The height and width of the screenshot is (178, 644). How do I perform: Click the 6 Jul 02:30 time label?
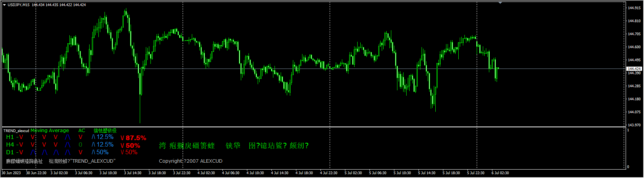click(x=500, y=173)
